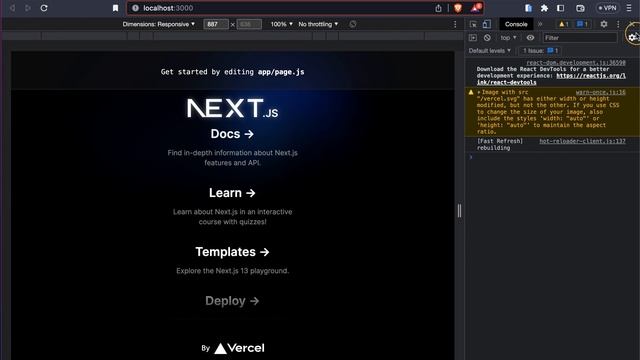640x360 pixels.
Task: Edit the viewport height field
Action: pos(249,24)
